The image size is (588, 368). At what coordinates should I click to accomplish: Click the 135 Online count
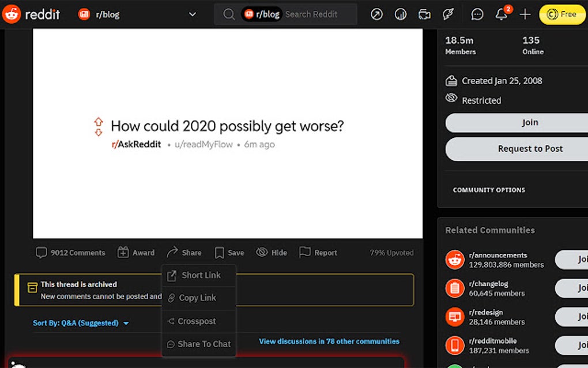coord(533,46)
